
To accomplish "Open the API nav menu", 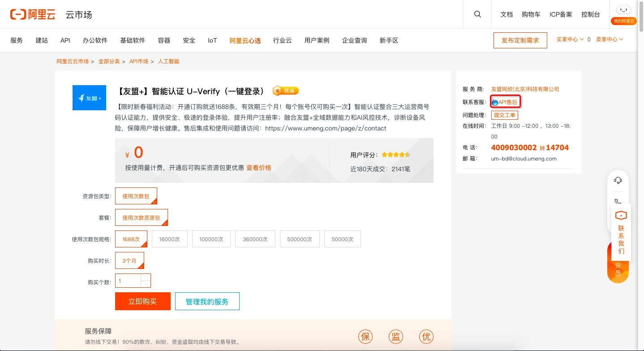I will click(x=65, y=40).
